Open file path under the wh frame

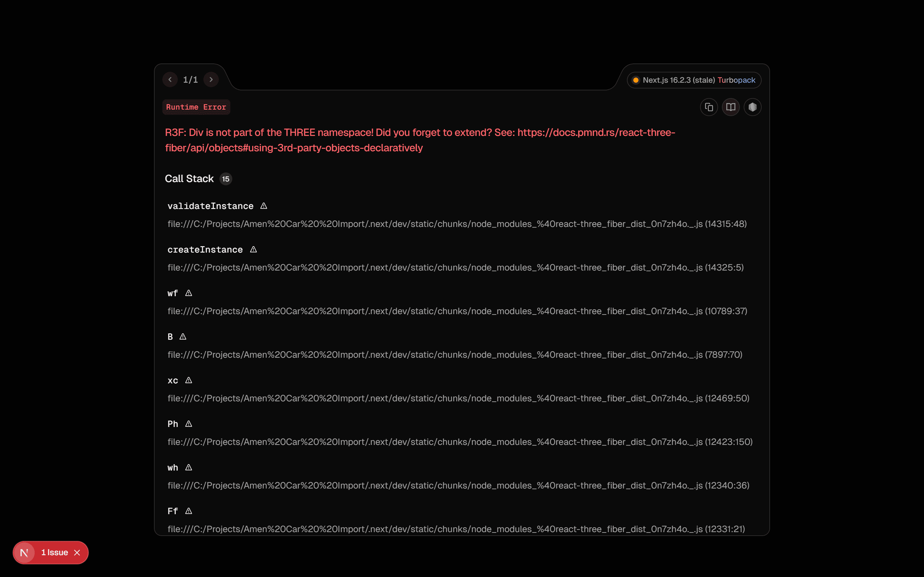pos(458,485)
